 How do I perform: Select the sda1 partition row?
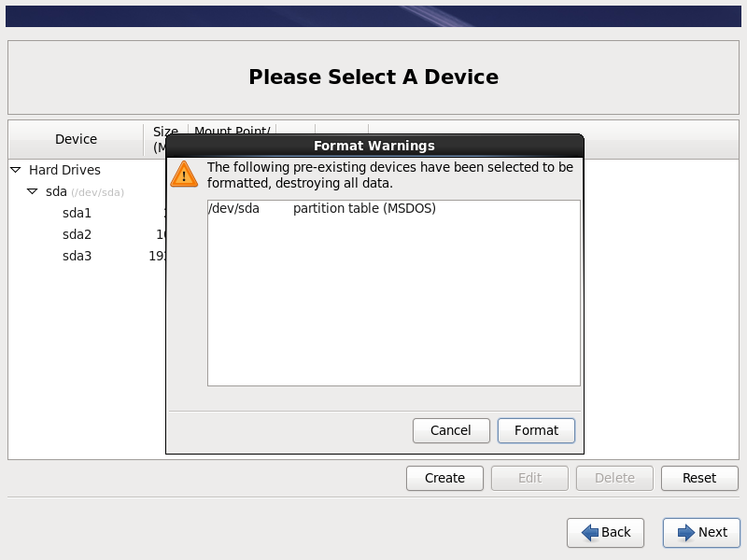pyautogui.click(x=77, y=213)
